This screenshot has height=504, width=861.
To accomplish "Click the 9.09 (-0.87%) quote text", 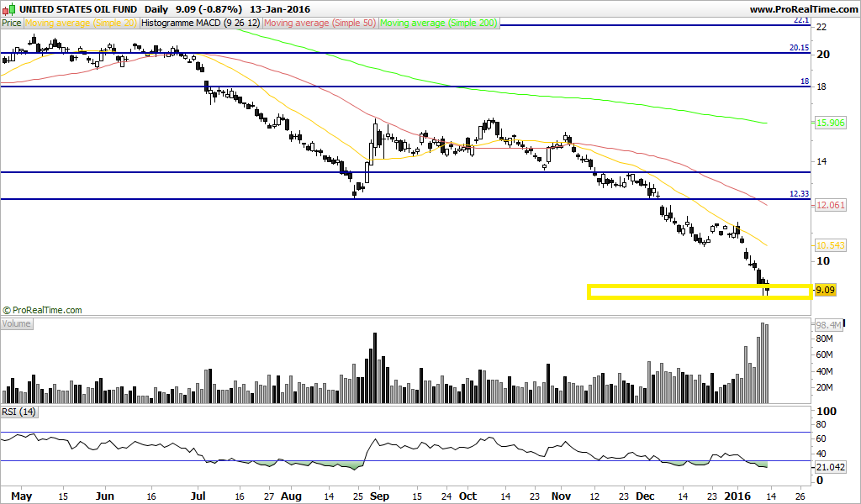I will [209, 9].
